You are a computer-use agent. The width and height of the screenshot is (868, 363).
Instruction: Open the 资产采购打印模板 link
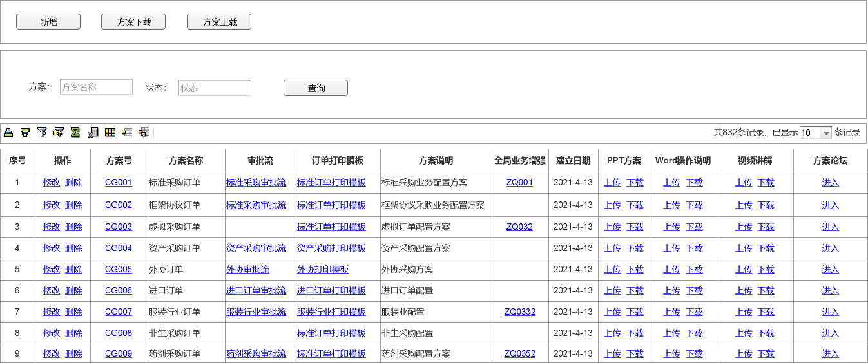point(331,248)
